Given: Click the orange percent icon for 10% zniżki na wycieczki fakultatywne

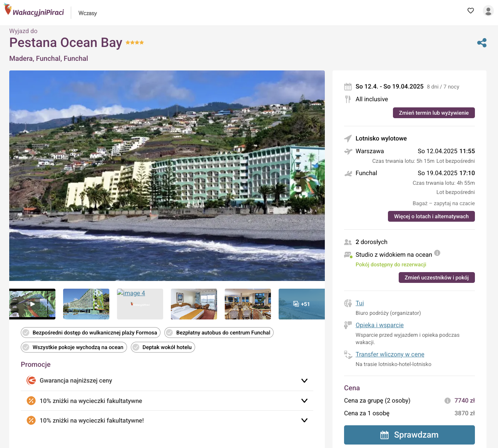Looking at the screenshot, I should tap(31, 401).
